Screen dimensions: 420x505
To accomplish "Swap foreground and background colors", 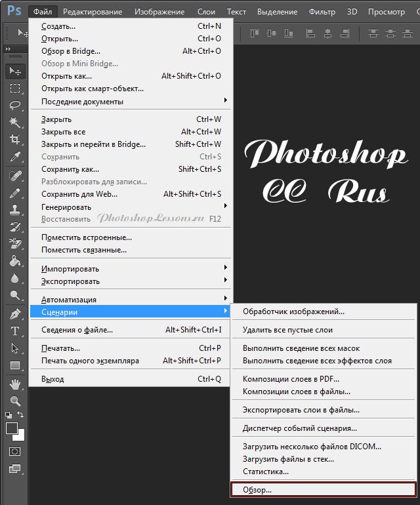I will pos(22,415).
